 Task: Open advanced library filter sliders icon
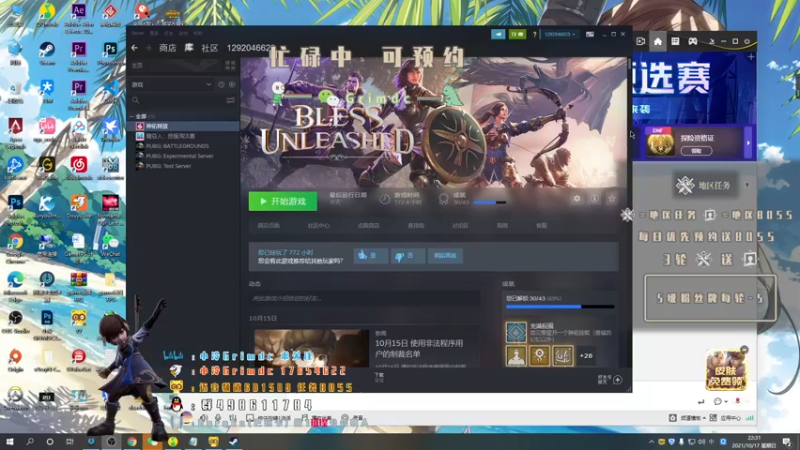[231, 101]
